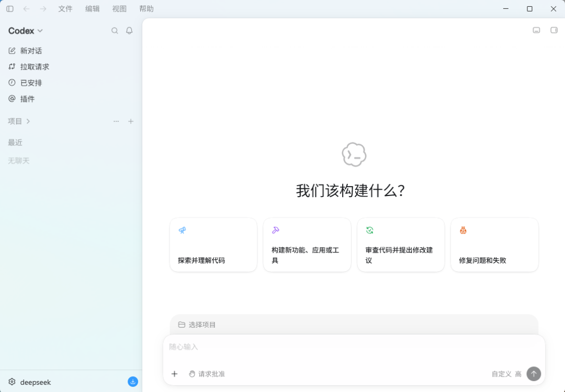Image resolution: width=565 pixels, height=392 pixels.
Task: Open the 高 reasoning level dropdown
Action: click(518, 374)
